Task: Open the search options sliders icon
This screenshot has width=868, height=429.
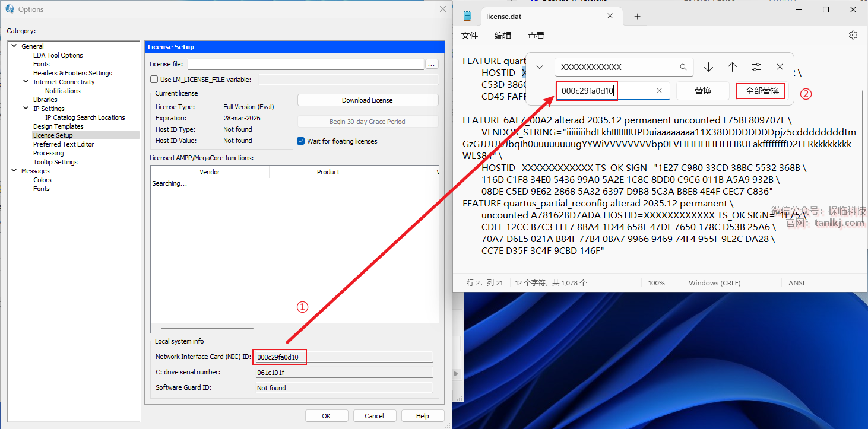Action: [756, 67]
